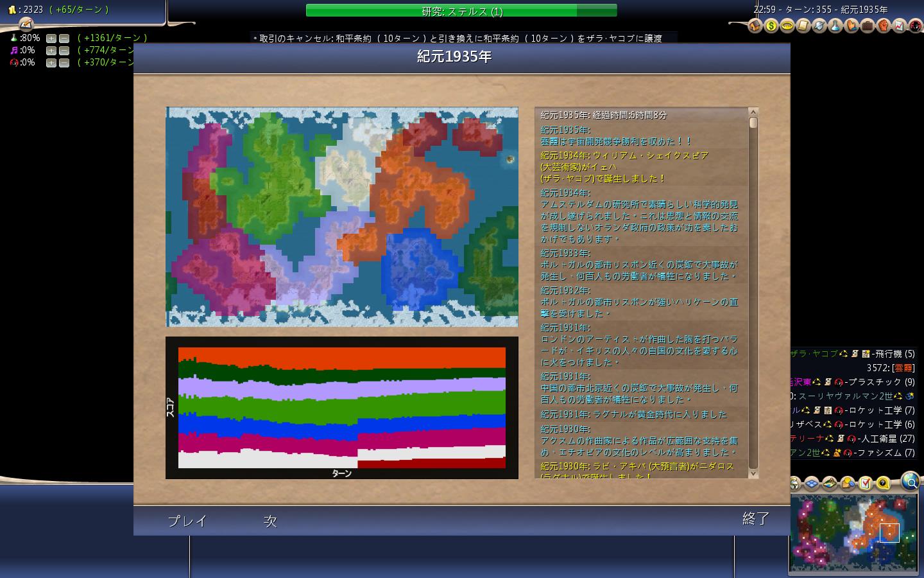Click the 次 next button
The width and height of the screenshot is (924, 578).
(x=270, y=521)
